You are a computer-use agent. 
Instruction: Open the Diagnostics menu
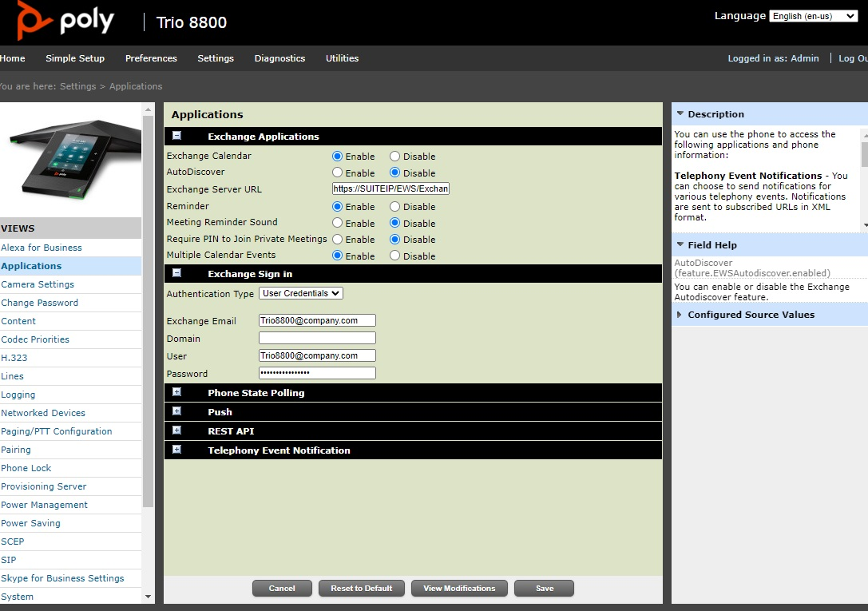(x=279, y=58)
